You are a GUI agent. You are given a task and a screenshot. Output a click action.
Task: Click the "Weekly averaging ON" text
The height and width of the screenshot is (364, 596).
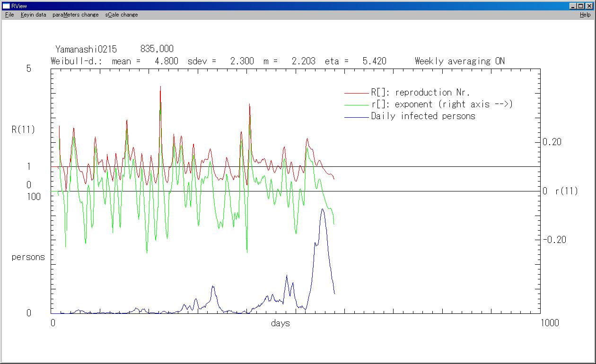click(x=459, y=61)
